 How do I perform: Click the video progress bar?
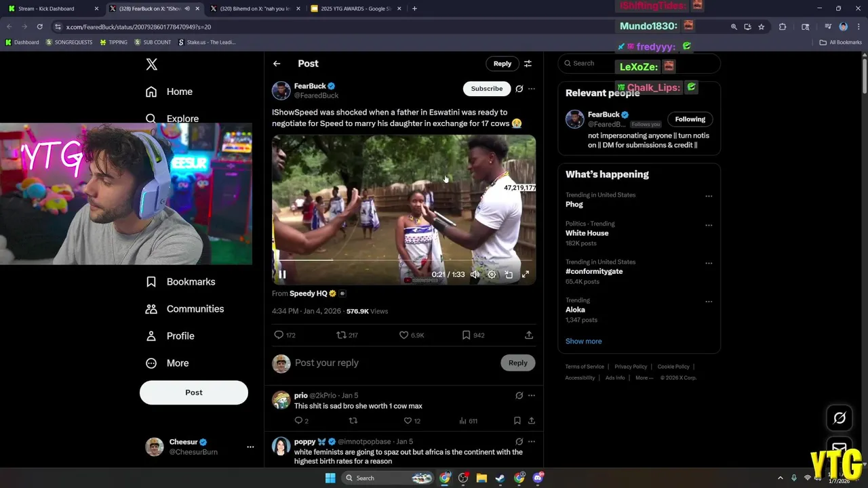[403, 260]
